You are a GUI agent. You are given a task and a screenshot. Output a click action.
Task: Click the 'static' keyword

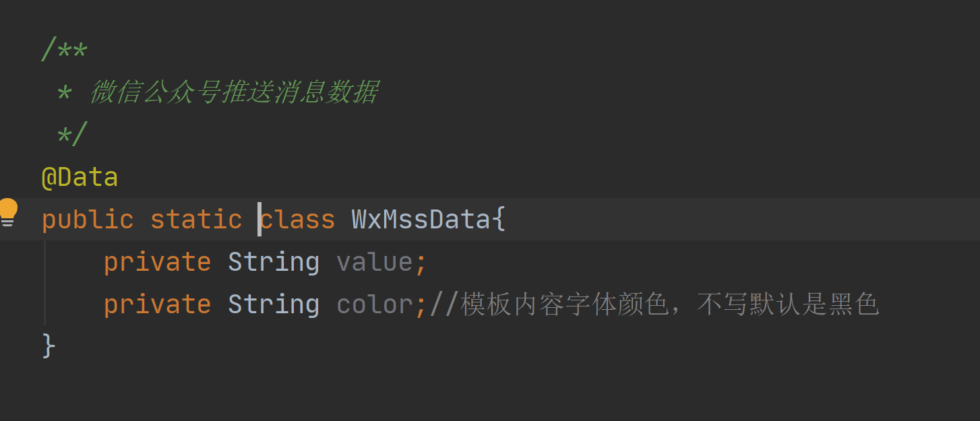[x=196, y=220]
